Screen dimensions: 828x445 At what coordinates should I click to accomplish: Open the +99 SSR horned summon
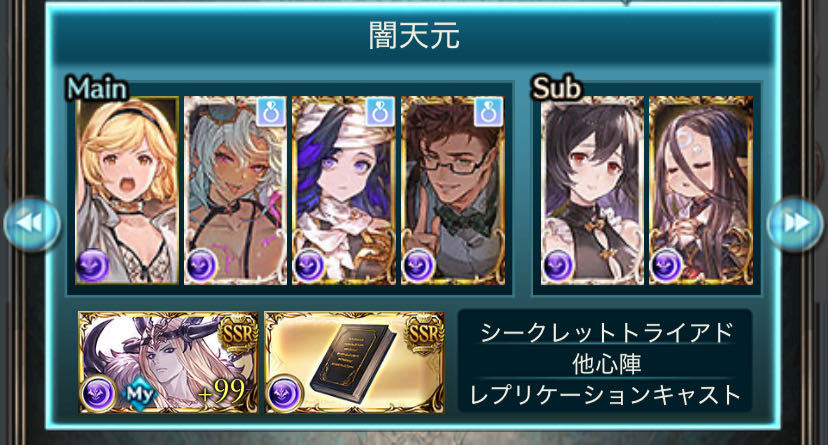168,362
